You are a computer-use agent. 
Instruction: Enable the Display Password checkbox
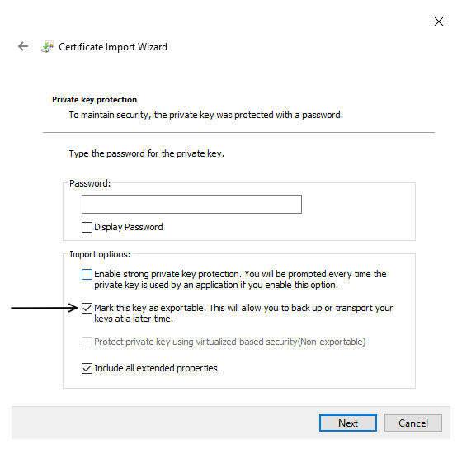point(87,227)
